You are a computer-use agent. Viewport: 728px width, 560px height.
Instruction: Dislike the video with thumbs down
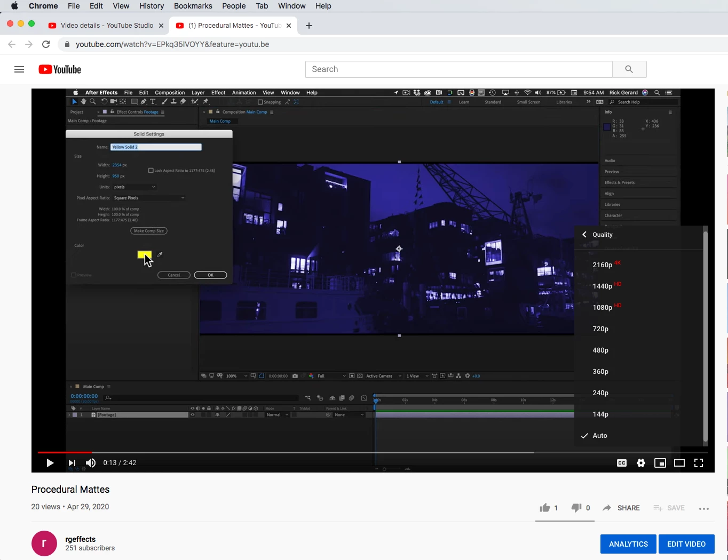click(576, 508)
